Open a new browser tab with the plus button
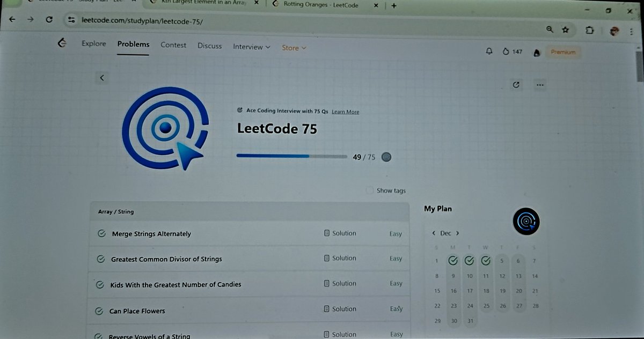Viewport: 644px width, 339px height. point(394,6)
